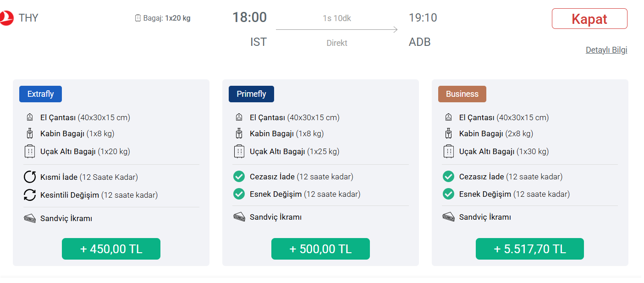
Task: Click Business Cezasız İade green checkmark
Action: pos(448,177)
